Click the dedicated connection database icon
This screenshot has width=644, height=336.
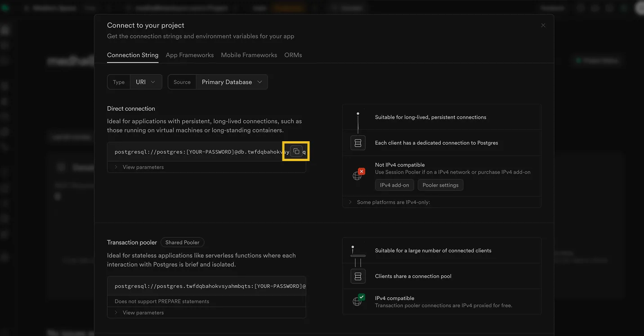point(358,143)
